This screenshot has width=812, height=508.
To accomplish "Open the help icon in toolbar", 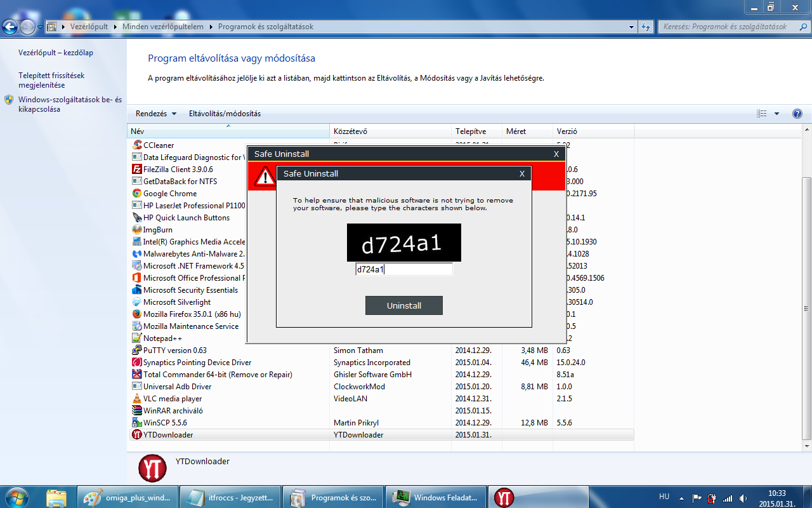I will (x=797, y=114).
